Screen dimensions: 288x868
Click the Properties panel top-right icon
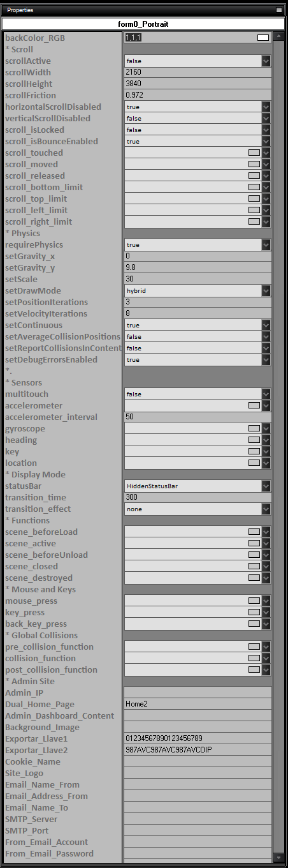coord(279,10)
